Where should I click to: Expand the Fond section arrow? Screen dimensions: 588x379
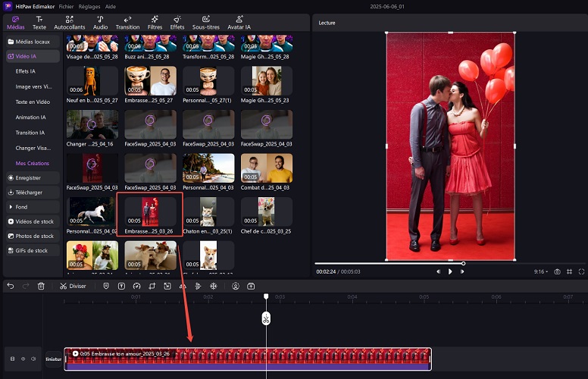click(x=11, y=207)
